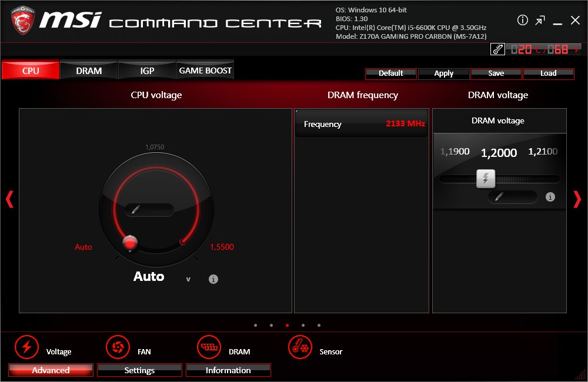Go to next page with right arrow

click(x=577, y=199)
